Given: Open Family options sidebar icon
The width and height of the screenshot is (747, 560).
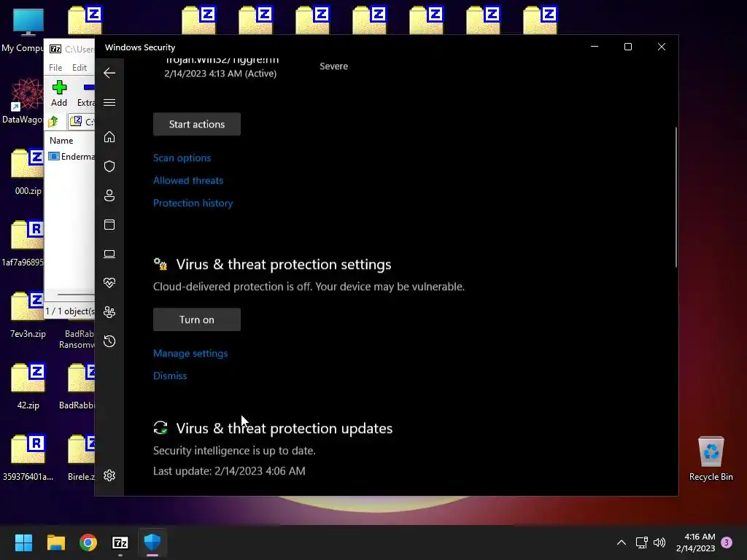Looking at the screenshot, I should point(109,312).
